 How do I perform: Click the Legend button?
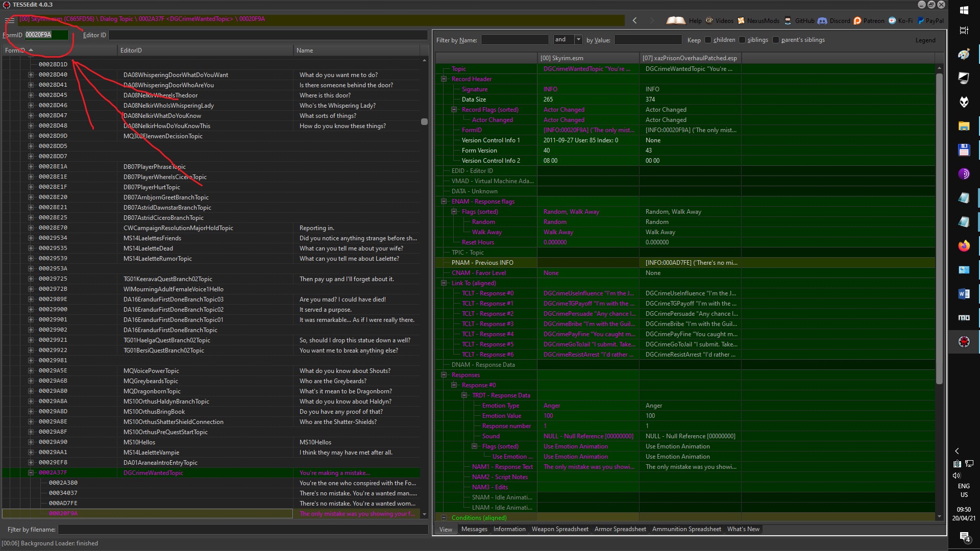pos(925,40)
